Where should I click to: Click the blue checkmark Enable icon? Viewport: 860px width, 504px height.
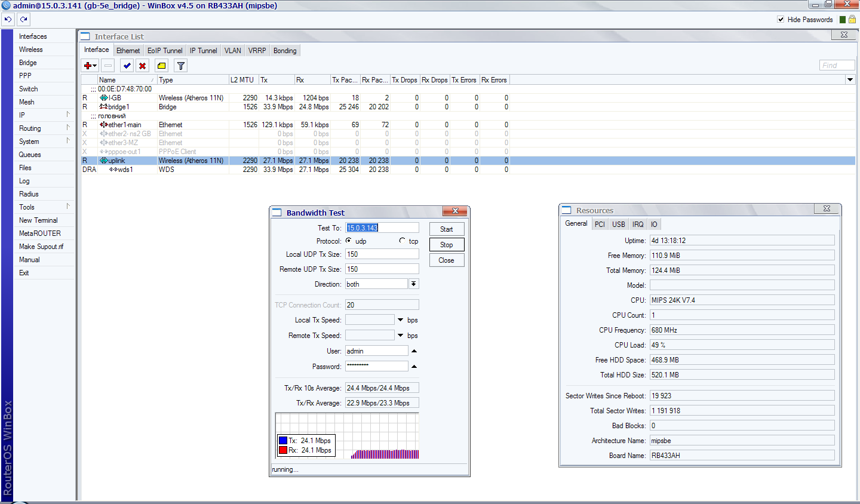click(x=127, y=66)
